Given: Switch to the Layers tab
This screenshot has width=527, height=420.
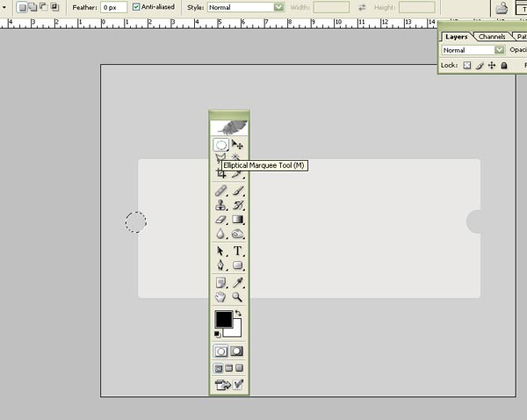Looking at the screenshot, I should pyautogui.click(x=456, y=37).
